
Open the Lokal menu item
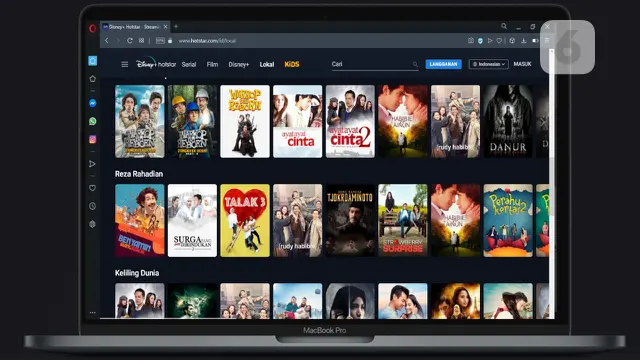[x=267, y=64]
